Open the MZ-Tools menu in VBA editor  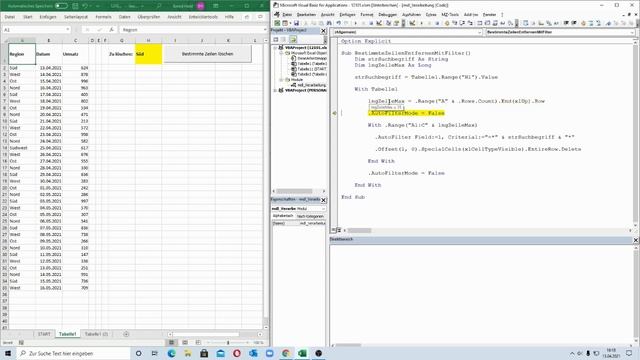[450, 14]
